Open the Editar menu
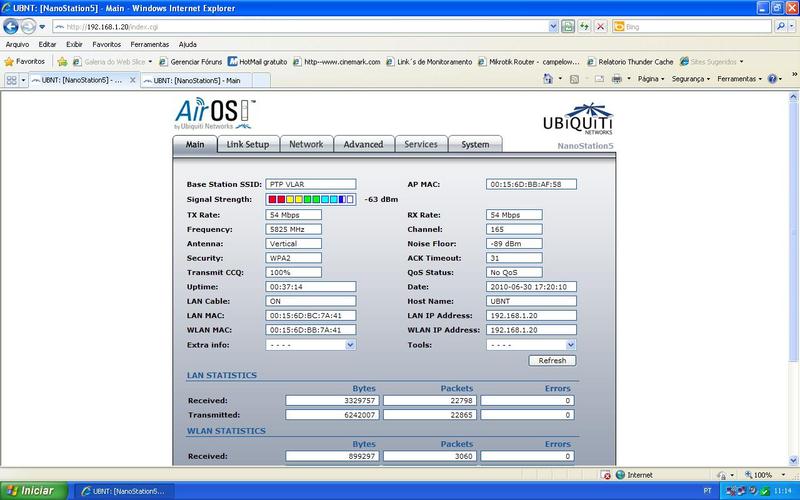This screenshot has height=500, width=800. point(47,44)
